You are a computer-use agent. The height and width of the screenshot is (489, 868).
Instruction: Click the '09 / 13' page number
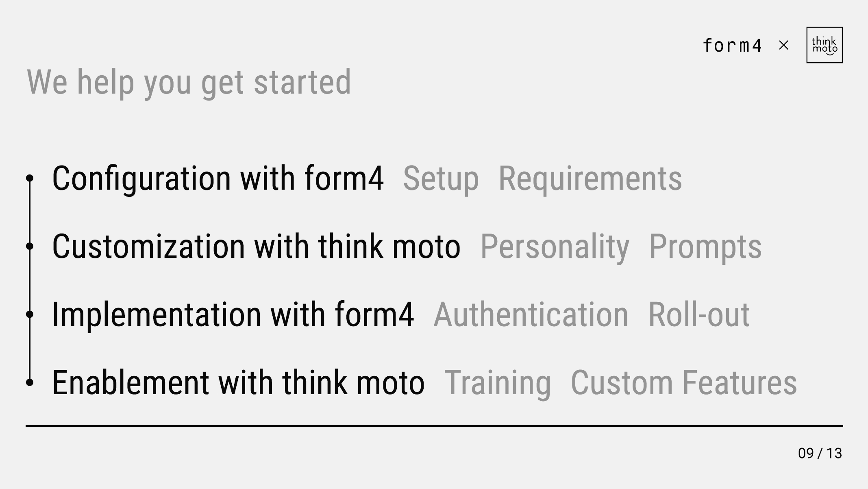click(x=820, y=453)
